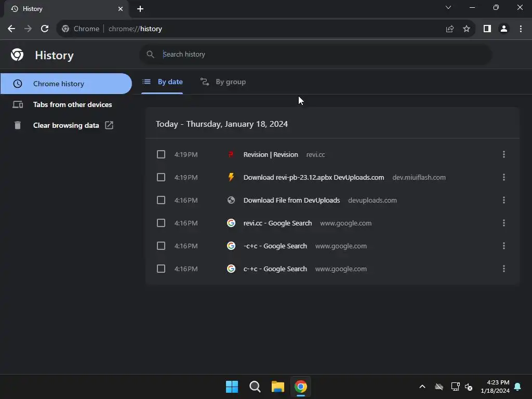Screen dimensions: 532x399
Task: Click the forward navigation arrow
Action: (x=28, y=29)
